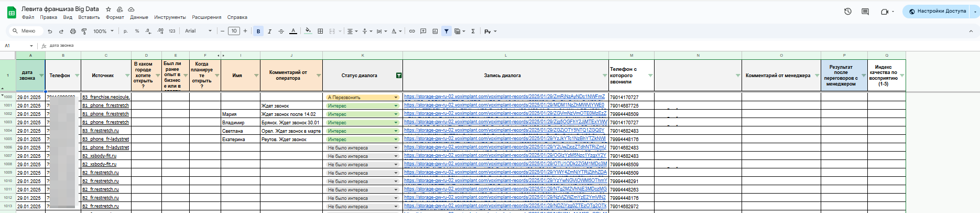Open the comments panel icon
The image size is (980, 213).
[x=865, y=12]
